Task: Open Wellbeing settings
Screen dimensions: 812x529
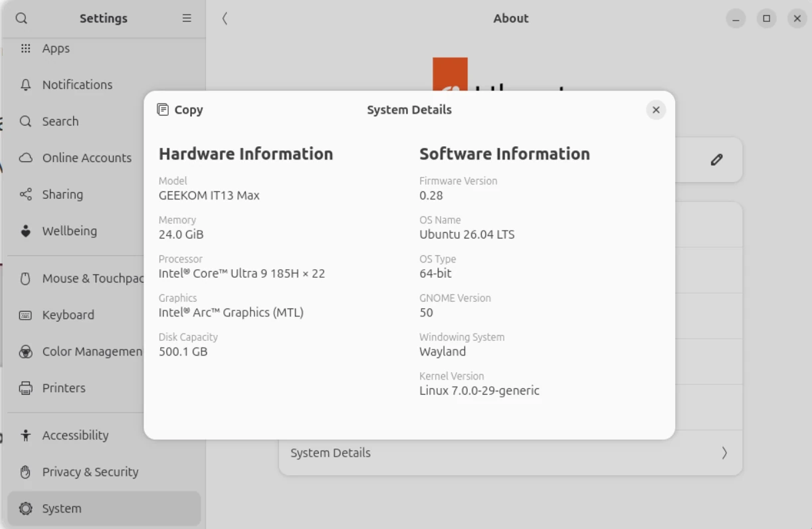Action: [x=104, y=231]
